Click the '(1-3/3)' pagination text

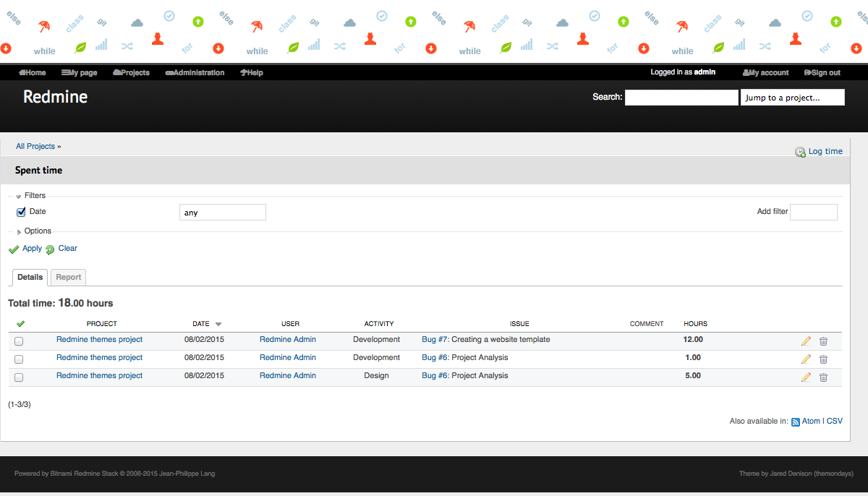20,405
